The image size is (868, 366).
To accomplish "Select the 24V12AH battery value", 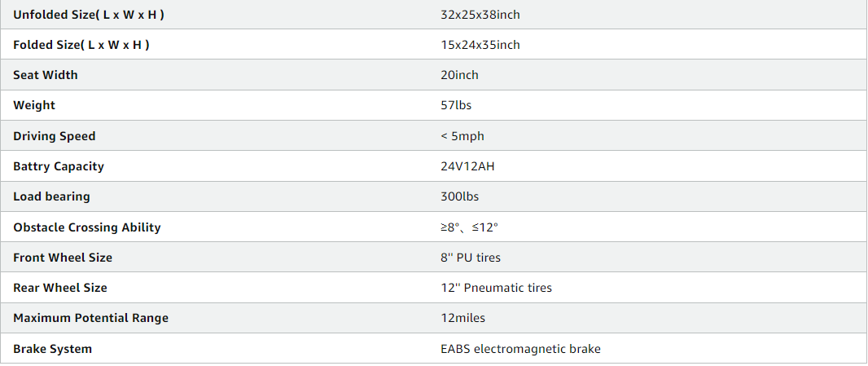I will (x=467, y=166).
